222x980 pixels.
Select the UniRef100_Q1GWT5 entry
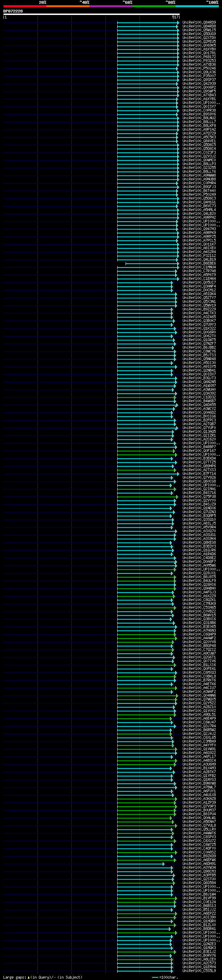point(199,340)
